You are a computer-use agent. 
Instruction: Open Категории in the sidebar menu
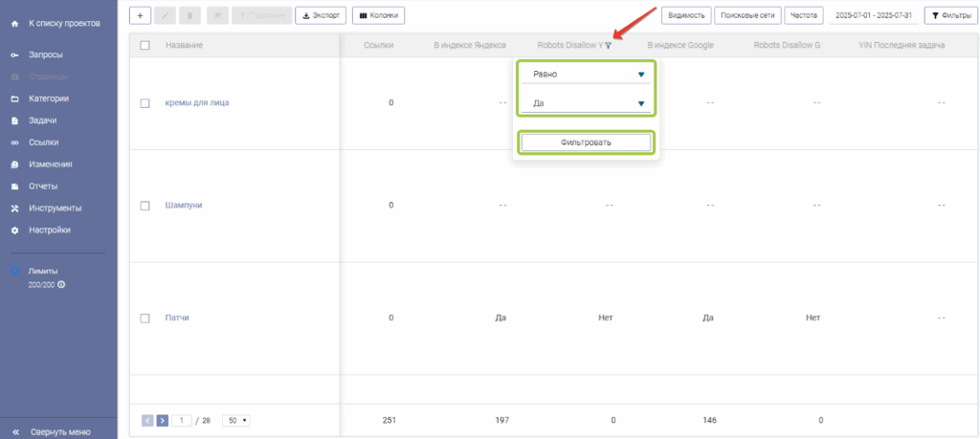point(48,99)
